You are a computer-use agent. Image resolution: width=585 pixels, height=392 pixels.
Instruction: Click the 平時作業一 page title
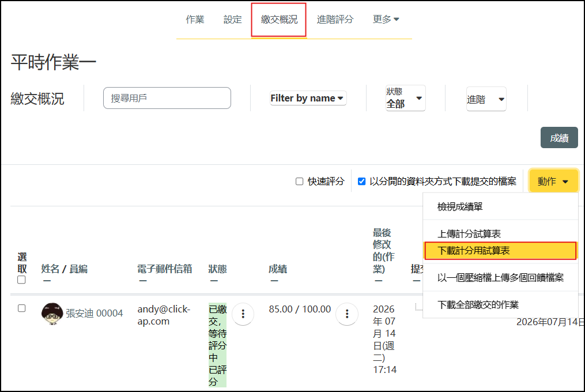[x=54, y=62]
